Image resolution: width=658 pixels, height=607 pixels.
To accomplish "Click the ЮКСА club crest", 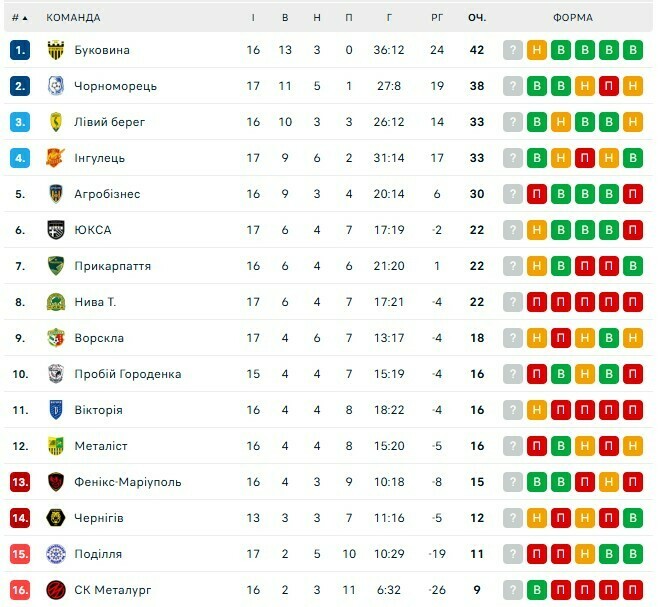I will pos(56,230).
